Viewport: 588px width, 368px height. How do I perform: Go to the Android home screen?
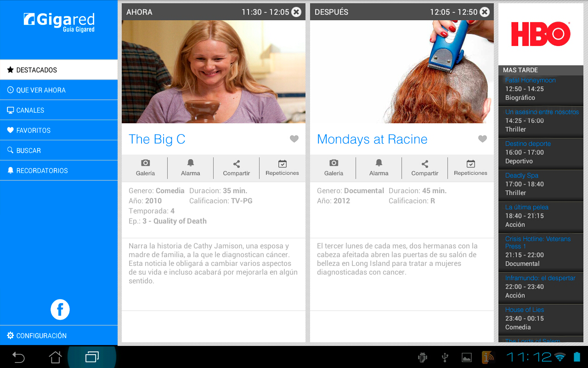pos(55,357)
